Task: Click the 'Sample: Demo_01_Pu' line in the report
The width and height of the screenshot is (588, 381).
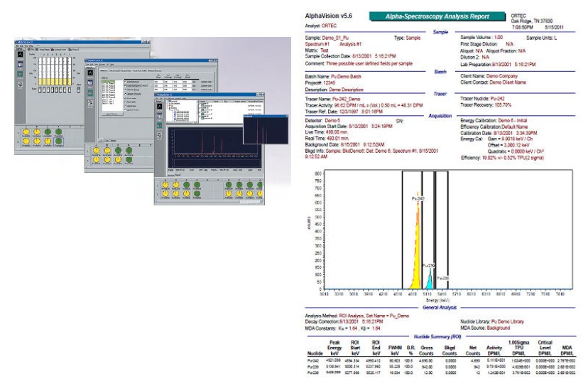Action: [327, 38]
